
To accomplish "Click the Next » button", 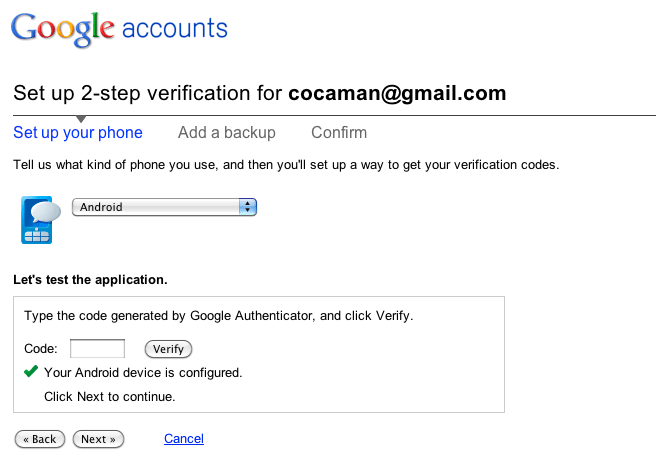I will click(x=98, y=439).
